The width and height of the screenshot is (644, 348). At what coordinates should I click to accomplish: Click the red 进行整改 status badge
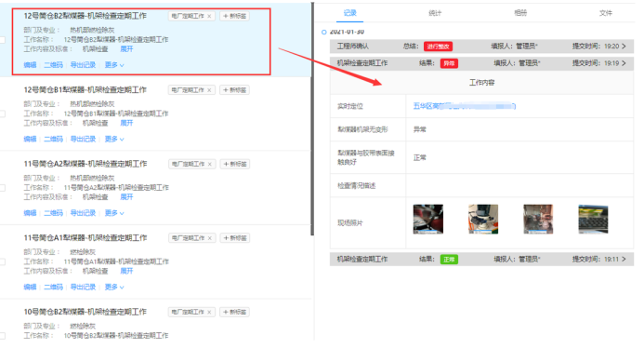[x=439, y=47]
